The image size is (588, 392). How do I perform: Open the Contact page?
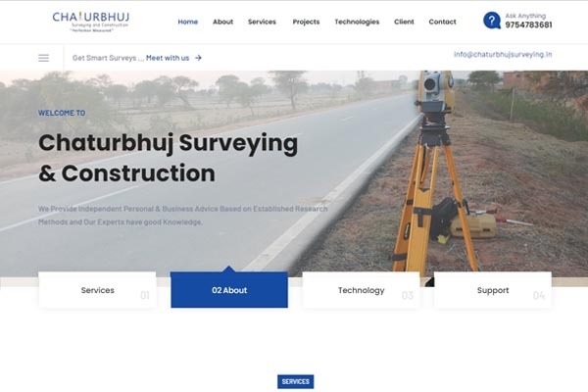pos(442,22)
